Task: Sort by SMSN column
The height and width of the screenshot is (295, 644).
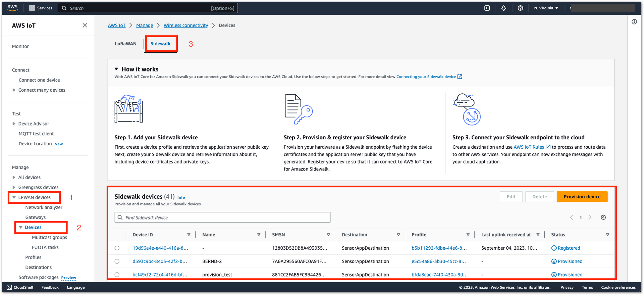Action: click(x=328, y=235)
